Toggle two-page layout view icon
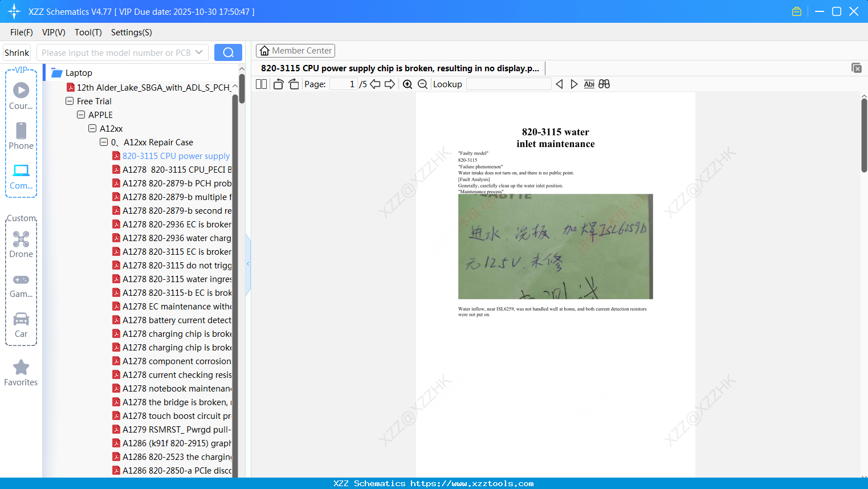868x489 pixels. pos(261,84)
